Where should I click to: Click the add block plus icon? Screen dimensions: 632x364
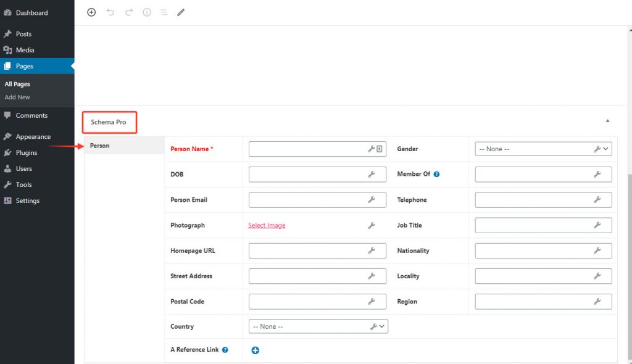click(x=91, y=12)
